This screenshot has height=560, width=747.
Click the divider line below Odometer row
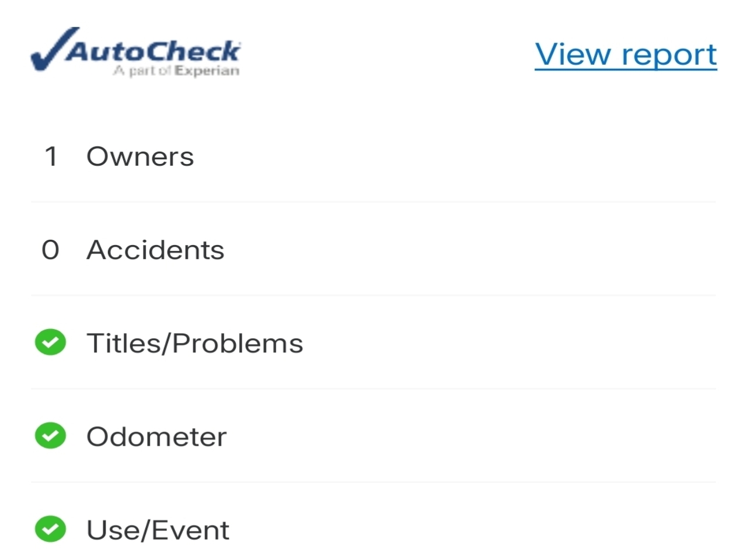[373, 482]
